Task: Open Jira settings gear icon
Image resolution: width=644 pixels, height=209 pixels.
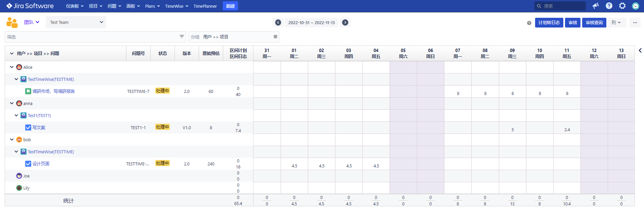Action: [x=622, y=6]
